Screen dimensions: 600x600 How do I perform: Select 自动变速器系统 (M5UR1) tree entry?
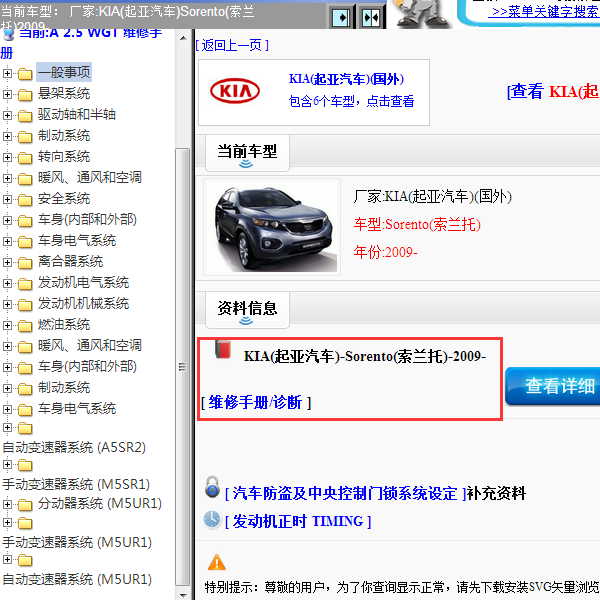coord(77,579)
